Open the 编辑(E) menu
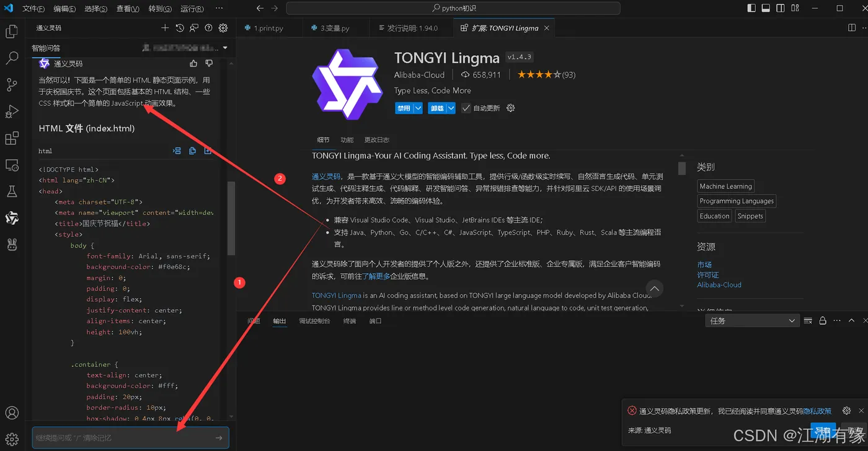868x451 pixels. pyautogui.click(x=64, y=9)
